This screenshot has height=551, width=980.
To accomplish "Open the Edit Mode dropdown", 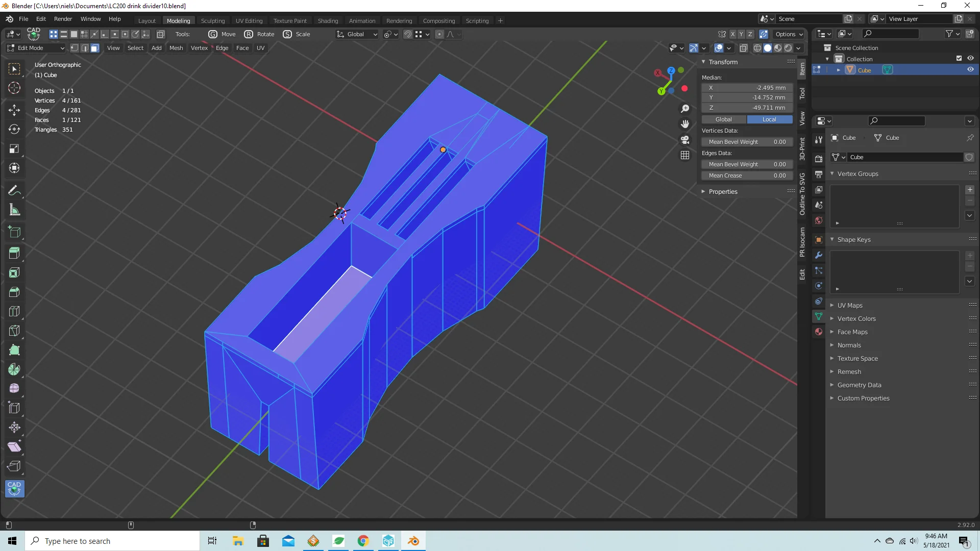I will 36,48.
